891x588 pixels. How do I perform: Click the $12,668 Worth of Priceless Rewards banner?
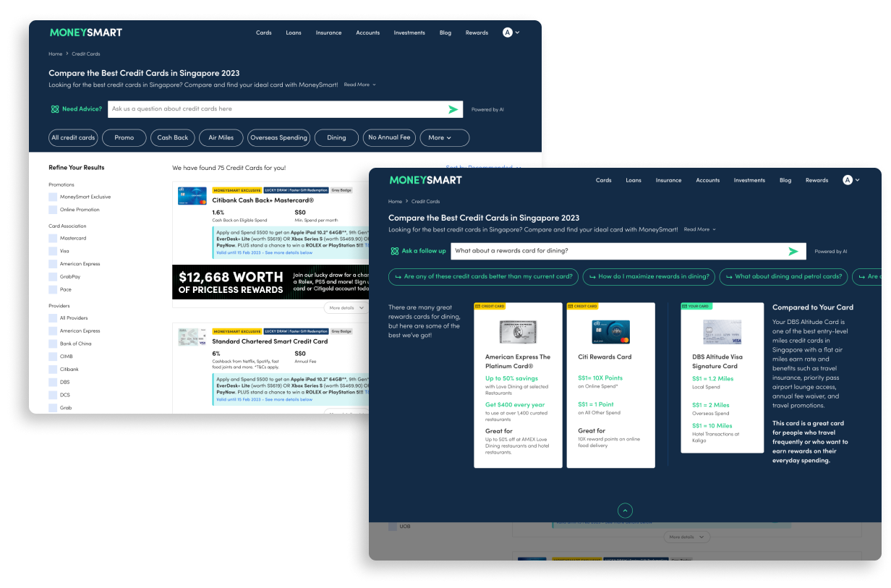pyautogui.click(x=270, y=282)
